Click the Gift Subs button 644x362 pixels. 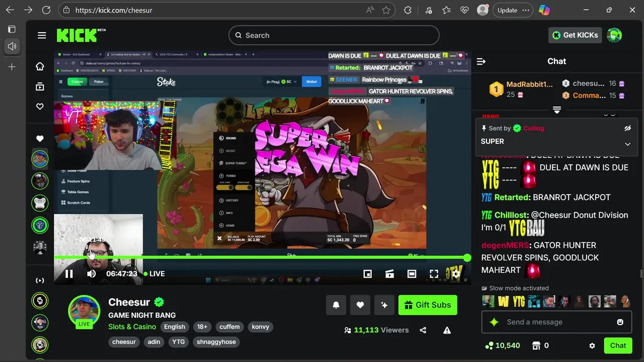428,305
